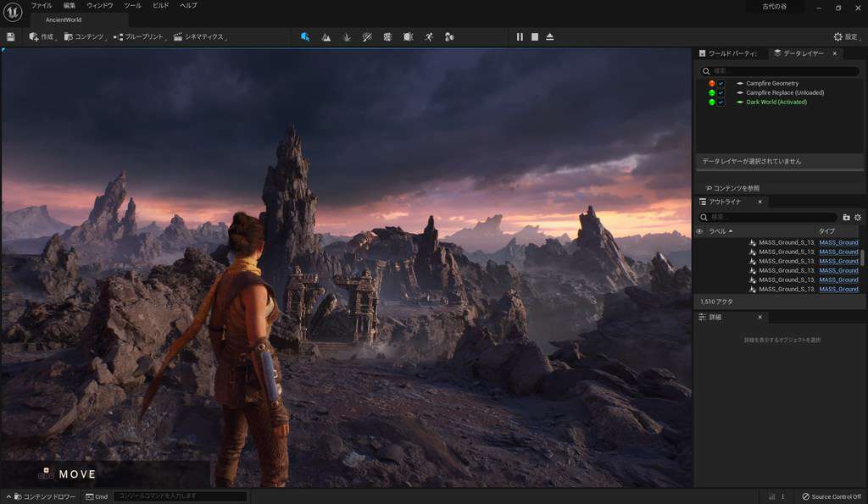
Task: Open the ウィンドウ (Window) menu
Action: click(100, 6)
